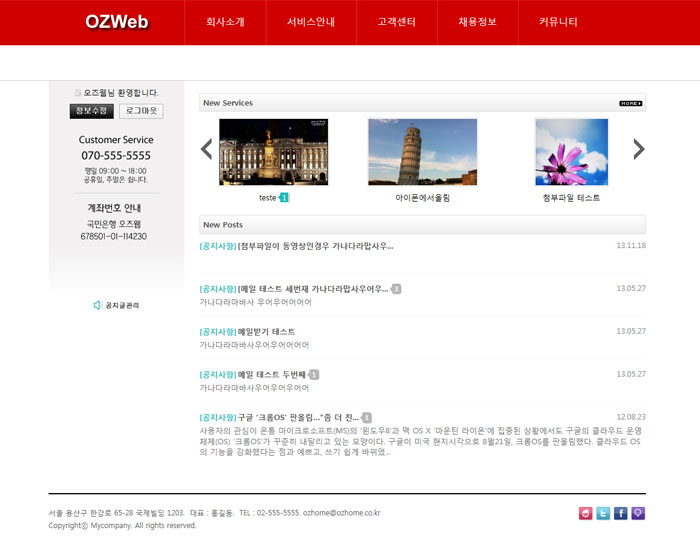Click the 12.08.23 post date
The image size is (700, 545).
631,417
